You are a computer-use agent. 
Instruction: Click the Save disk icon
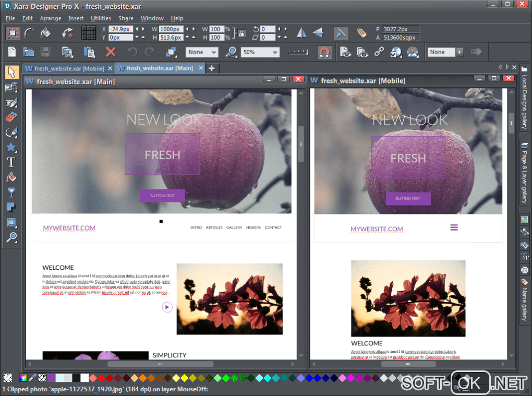[45, 52]
